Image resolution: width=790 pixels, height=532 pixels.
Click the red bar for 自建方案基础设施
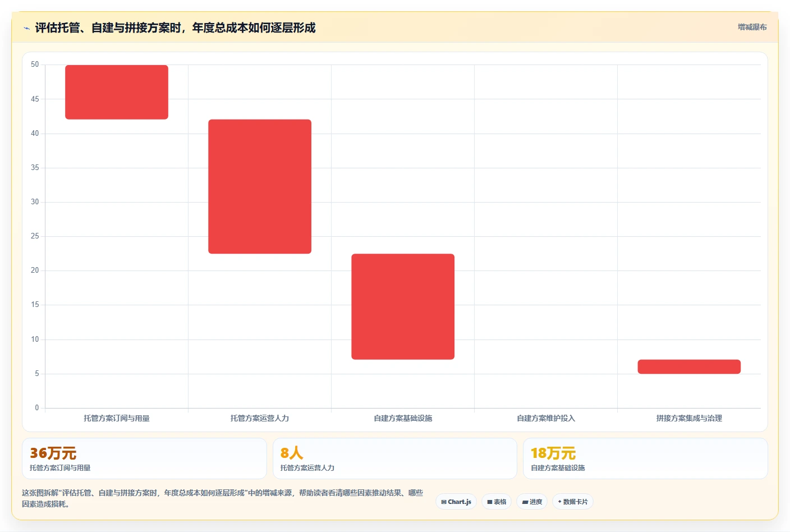coord(403,306)
